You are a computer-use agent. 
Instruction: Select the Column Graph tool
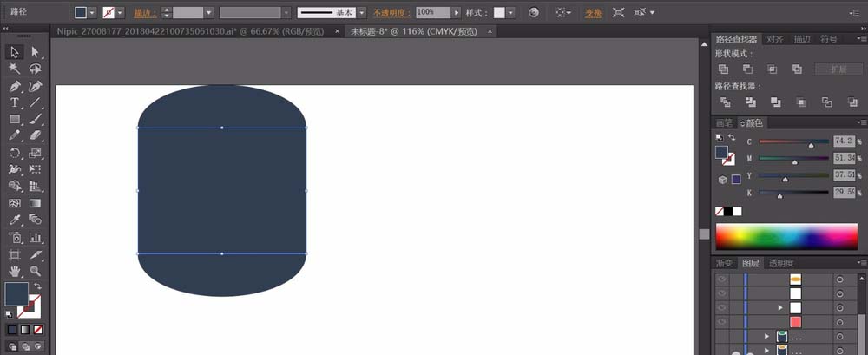tap(36, 238)
